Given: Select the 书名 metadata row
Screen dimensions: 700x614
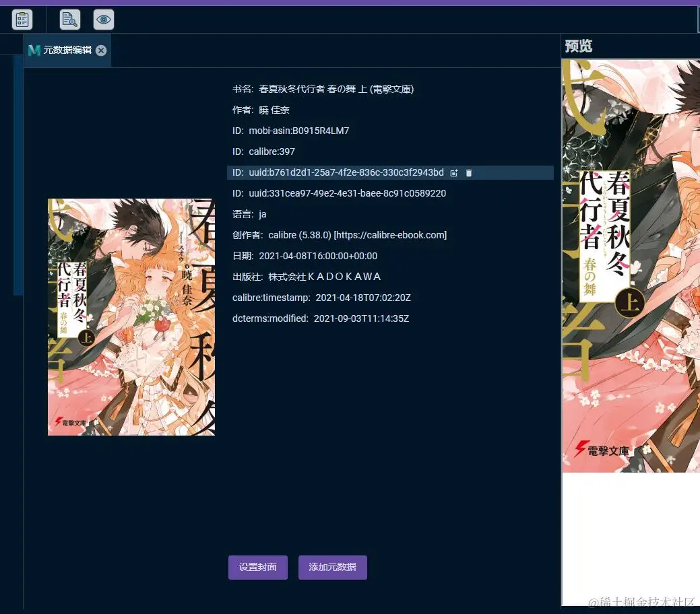Looking at the screenshot, I should click(390, 90).
